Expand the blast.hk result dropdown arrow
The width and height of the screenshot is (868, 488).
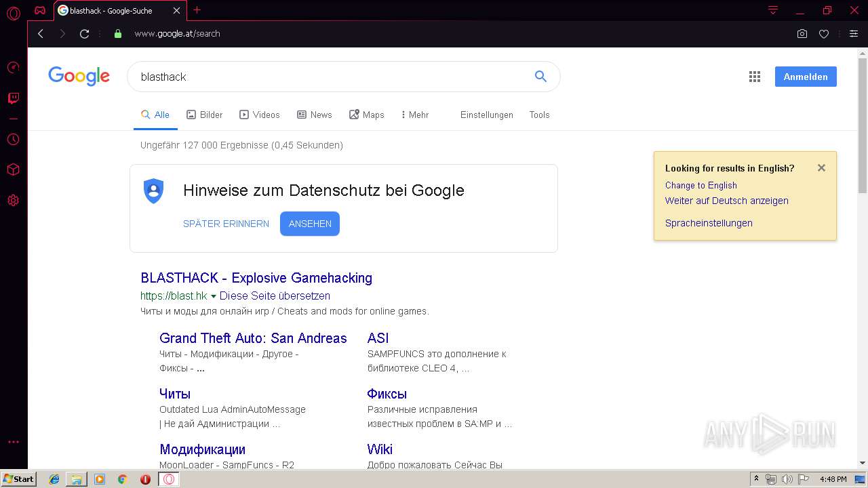click(x=214, y=296)
